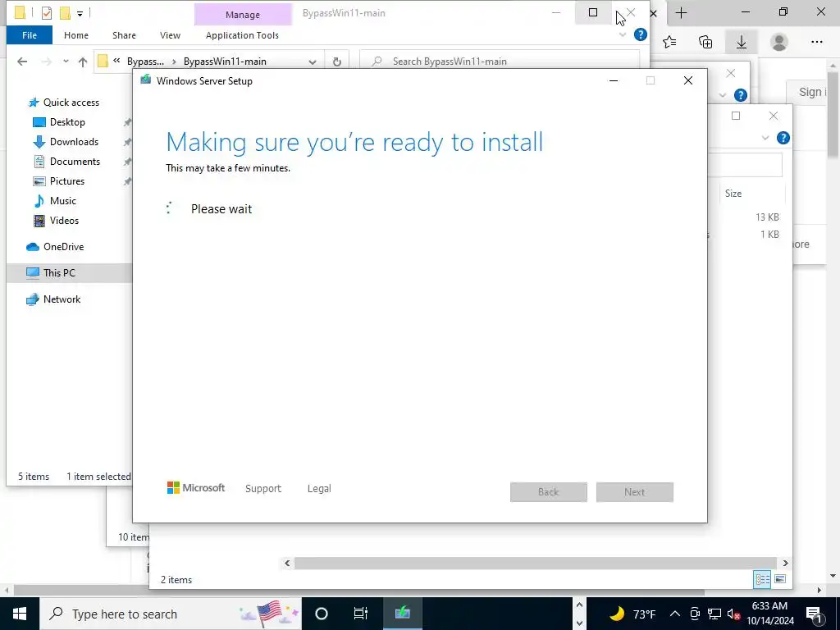The image size is (840, 630).
Task: Close the Windows Server Setup window
Action: 688,81
